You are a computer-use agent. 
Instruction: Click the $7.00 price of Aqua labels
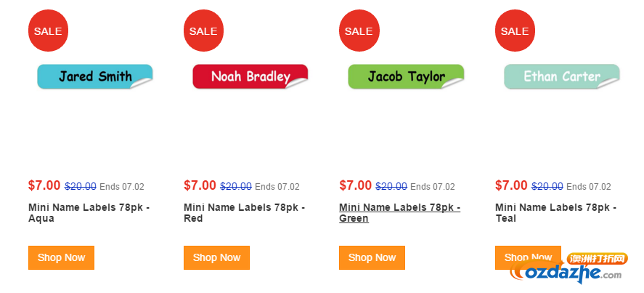pos(44,185)
